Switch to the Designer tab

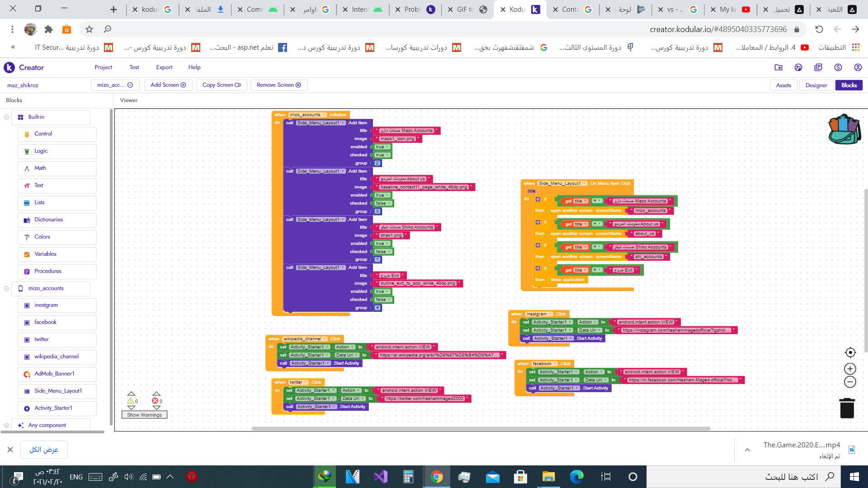tap(816, 85)
